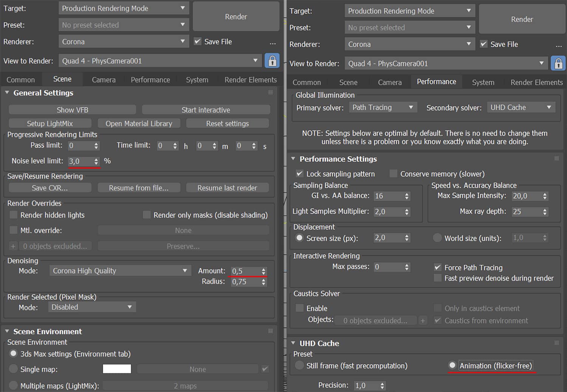This screenshot has width=567, height=392.
Task: Click the Setup LightMix button
Action: (x=50, y=124)
